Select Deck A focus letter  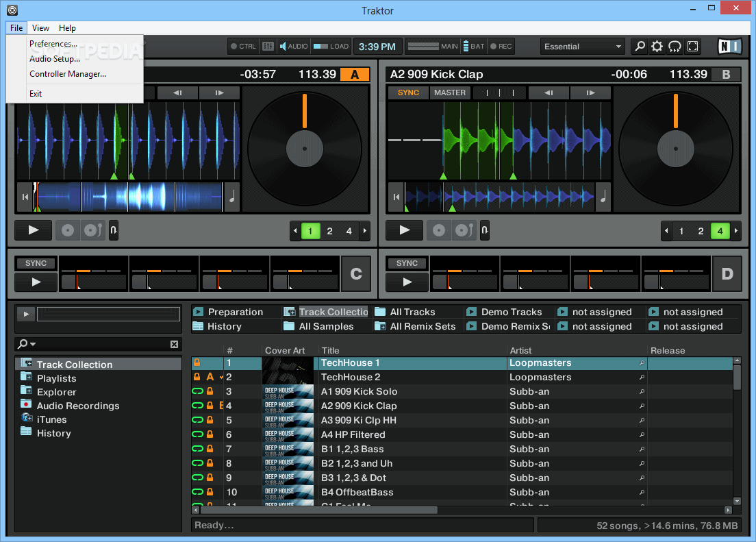(x=355, y=74)
